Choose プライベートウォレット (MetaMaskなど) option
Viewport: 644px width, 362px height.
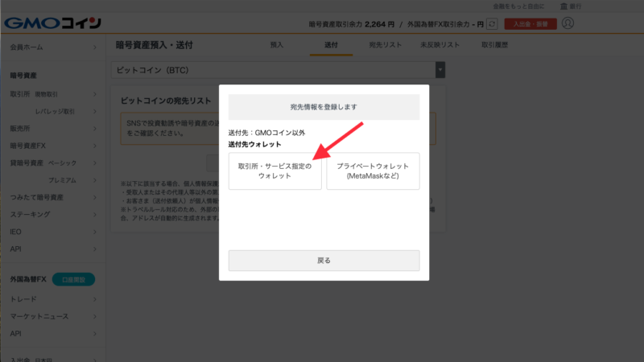(373, 171)
